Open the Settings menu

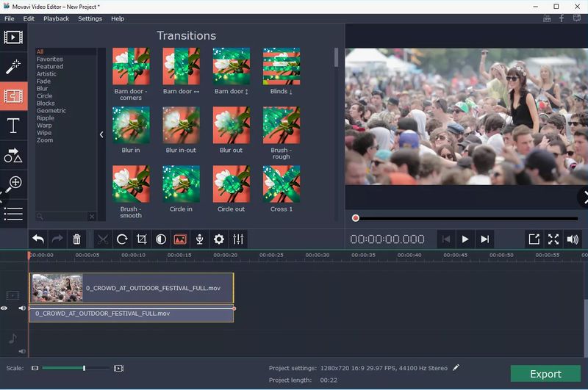90,18
